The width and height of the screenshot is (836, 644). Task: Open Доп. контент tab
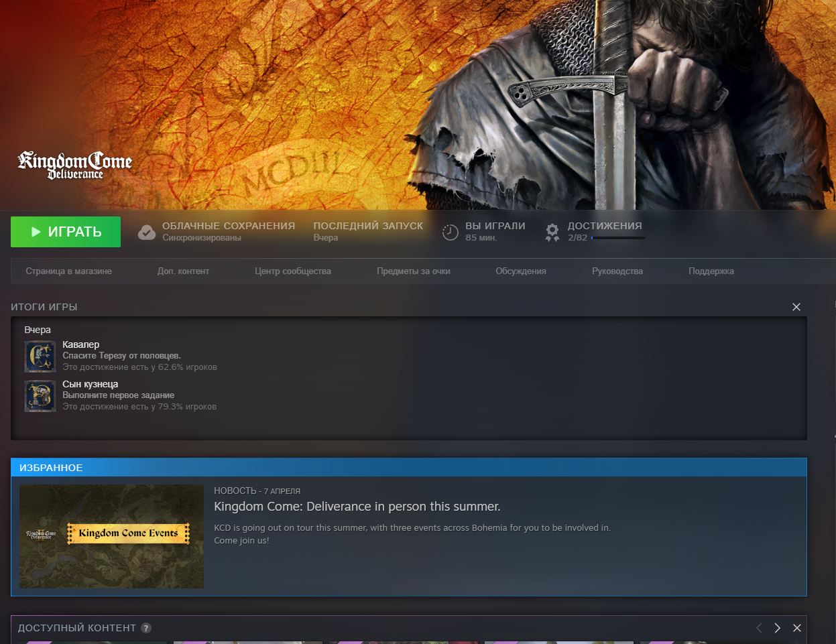tap(183, 271)
